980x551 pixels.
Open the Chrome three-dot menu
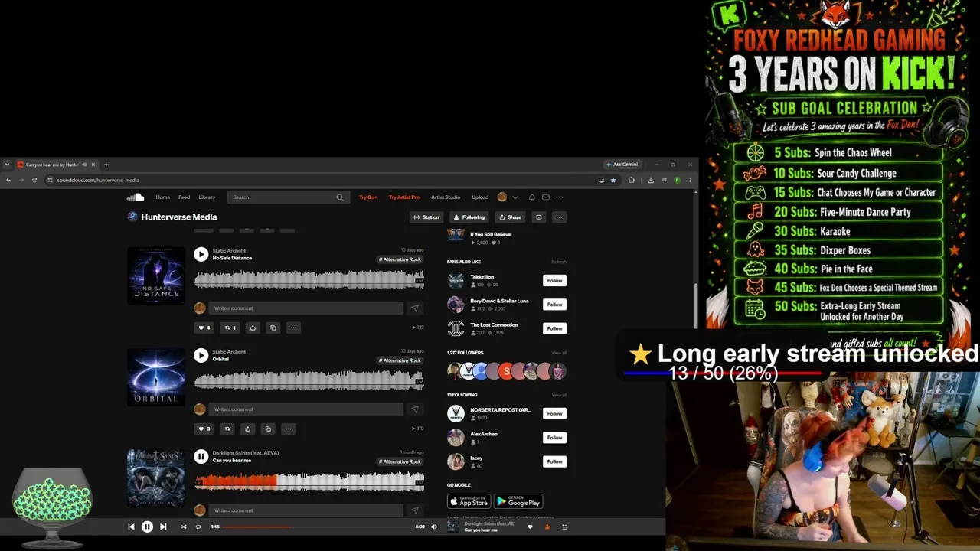pyautogui.click(x=690, y=180)
